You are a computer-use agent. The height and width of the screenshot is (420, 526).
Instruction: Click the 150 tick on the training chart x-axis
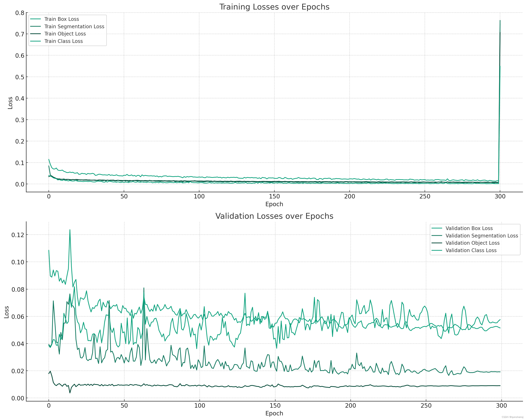(274, 197)
